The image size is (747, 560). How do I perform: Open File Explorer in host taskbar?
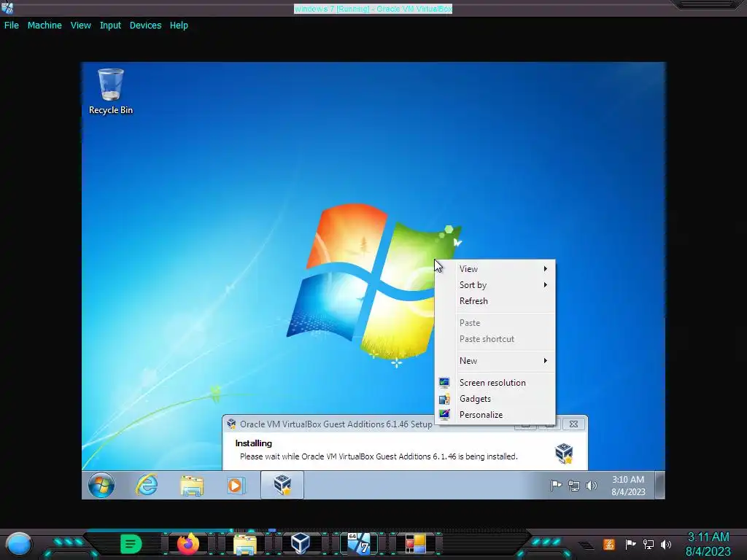point(245,544)
